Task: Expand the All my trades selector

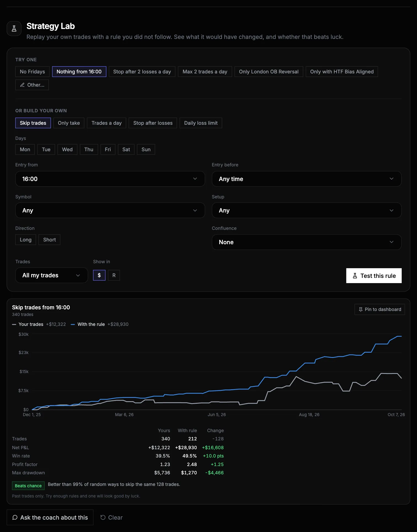Action: pos(52,275)
